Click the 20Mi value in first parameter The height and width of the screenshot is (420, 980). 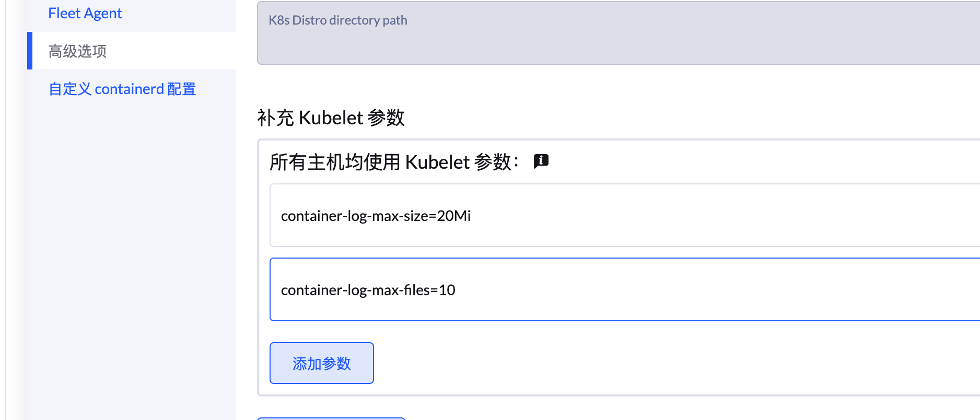[453, 216]
